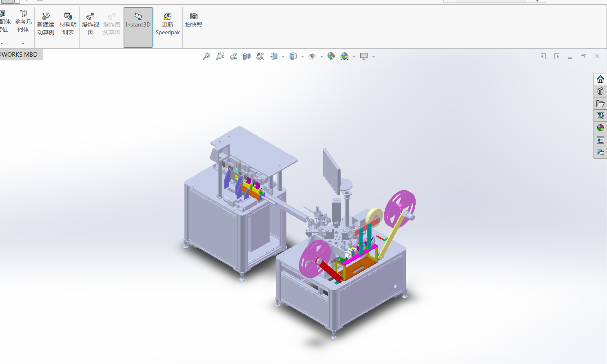This screenshot has width=607, height=364.
Task: Open the View Palette task pane tab
Action: pos(600,116)
